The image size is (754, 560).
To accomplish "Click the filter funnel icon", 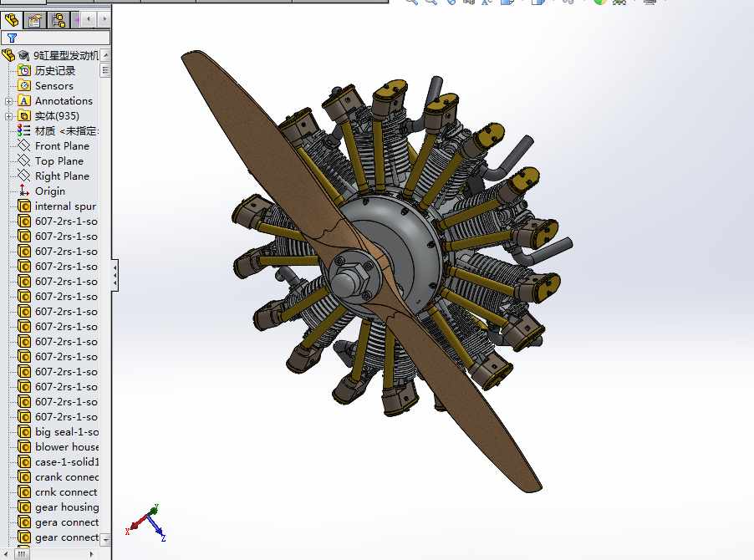I will 12,38.
